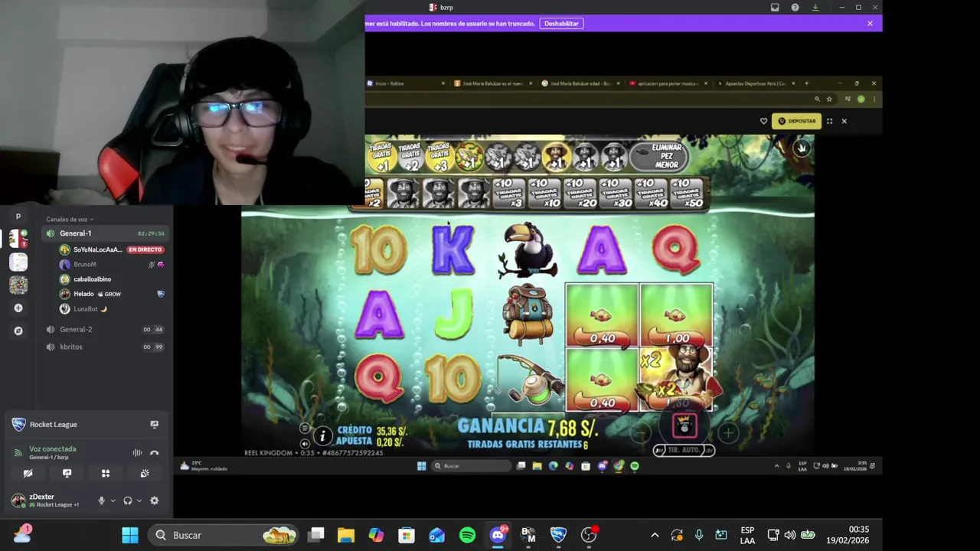Click the TIR. AUTO. autoplay button
Image resolution: width=980 pixels, height=551 pixels.
(x=684, y=451)
